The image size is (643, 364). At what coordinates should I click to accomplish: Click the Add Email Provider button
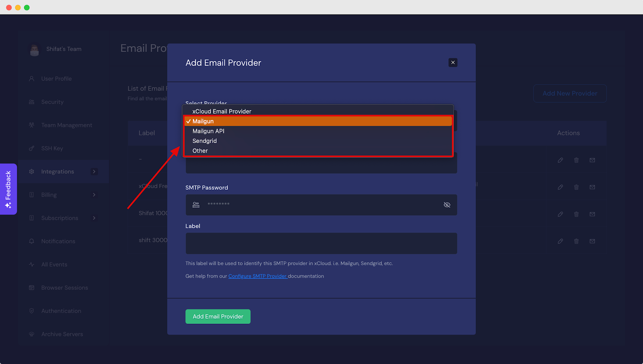[217, 316]
